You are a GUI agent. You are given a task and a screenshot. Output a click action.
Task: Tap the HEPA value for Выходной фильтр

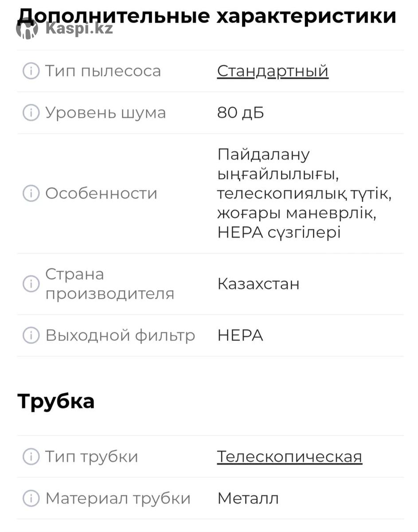pos(240,335)
